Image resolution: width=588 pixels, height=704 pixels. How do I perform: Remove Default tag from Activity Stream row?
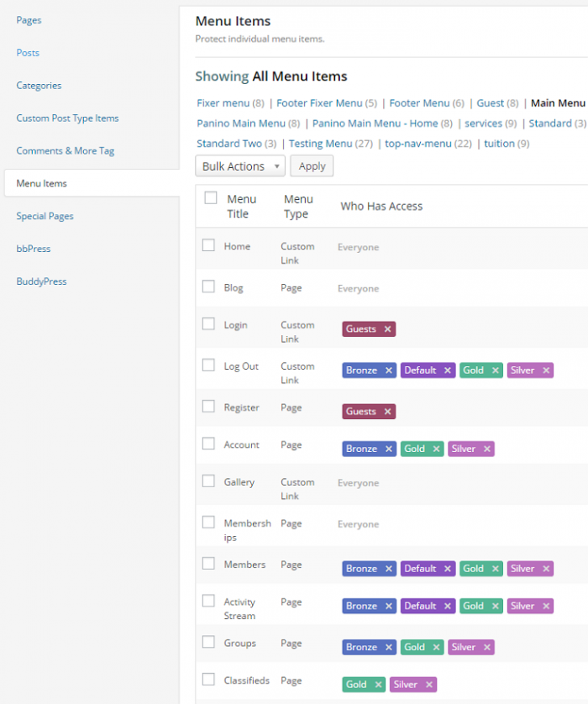448,606
